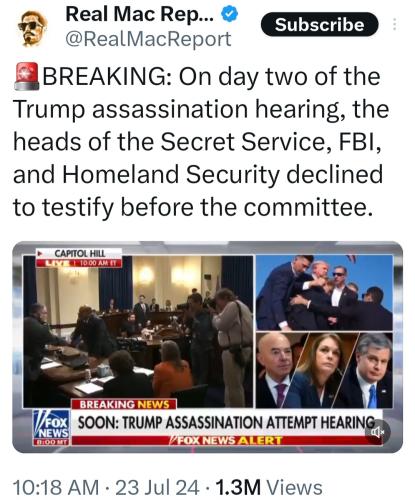Click the Fox News Alert ticker bar

pos(227,440)
